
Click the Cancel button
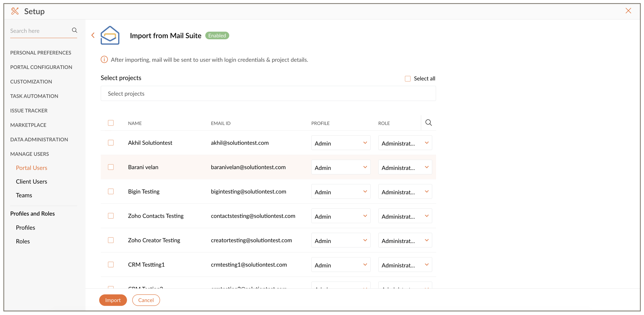[146, 300]
